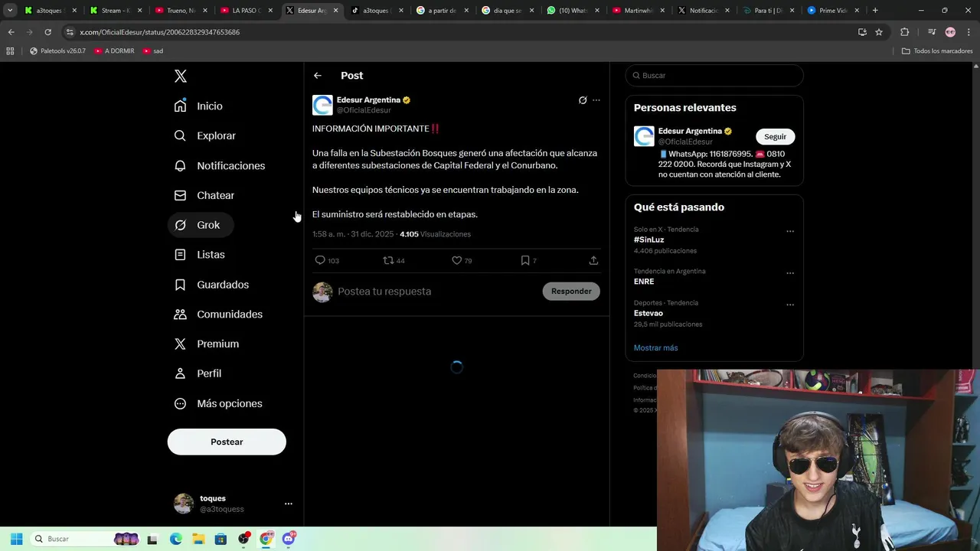Switch to the Stream Kick tab
The width and height of the screenshot is (980, 551).
pos(116,11)
